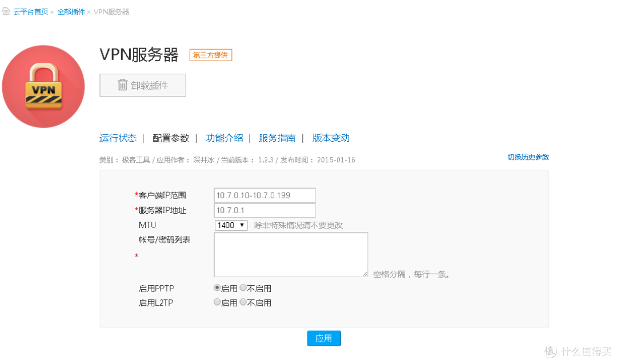Click the 启用PPTP label
The height and width of the screenshot is (364, 617).
(156, 289)
